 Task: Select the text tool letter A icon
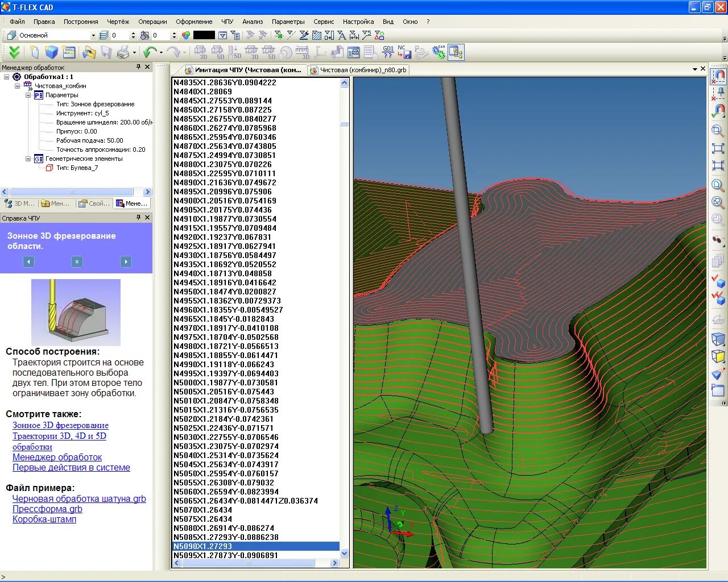click(341, 35)
